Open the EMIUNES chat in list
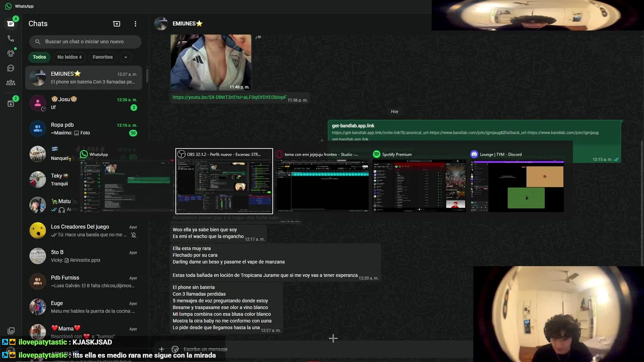 [x=84, y=77]
